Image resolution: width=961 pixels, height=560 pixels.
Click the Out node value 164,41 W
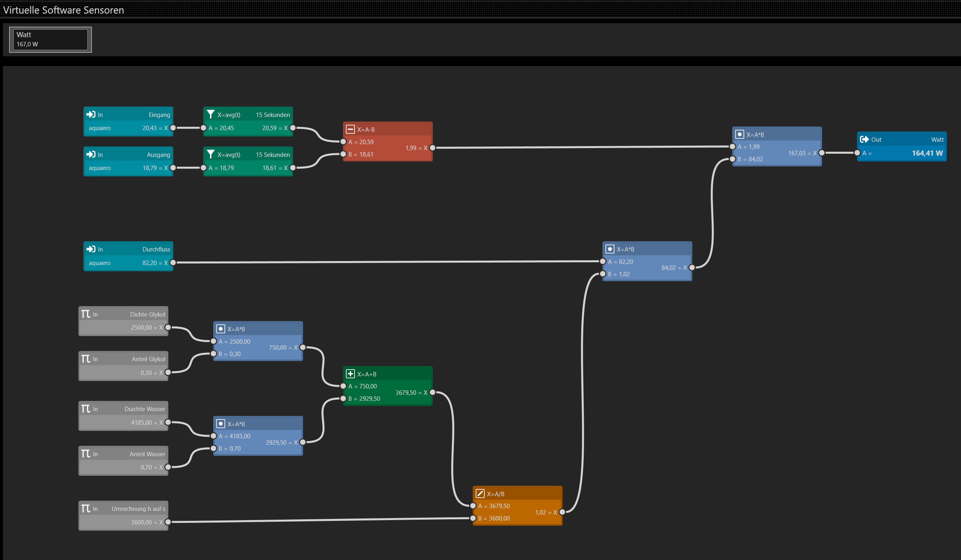click(927, 153)
